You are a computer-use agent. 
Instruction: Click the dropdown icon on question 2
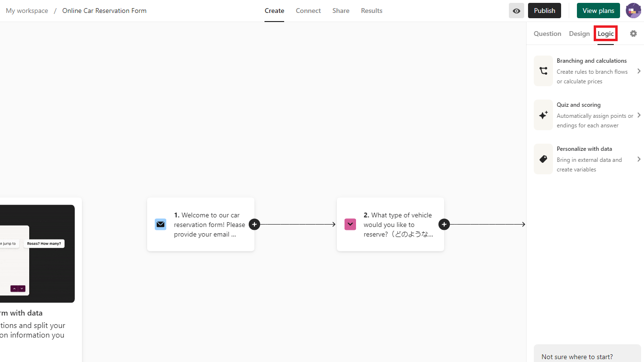(350, 224)
